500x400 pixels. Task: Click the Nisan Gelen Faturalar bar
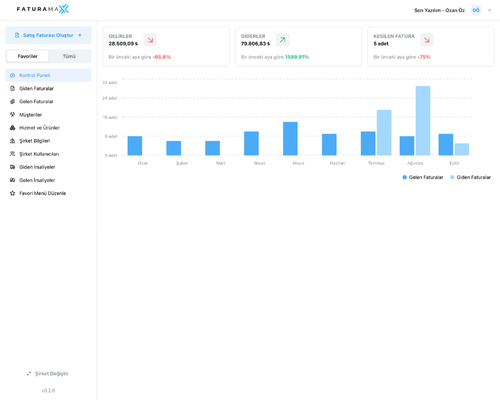[251, 143]
